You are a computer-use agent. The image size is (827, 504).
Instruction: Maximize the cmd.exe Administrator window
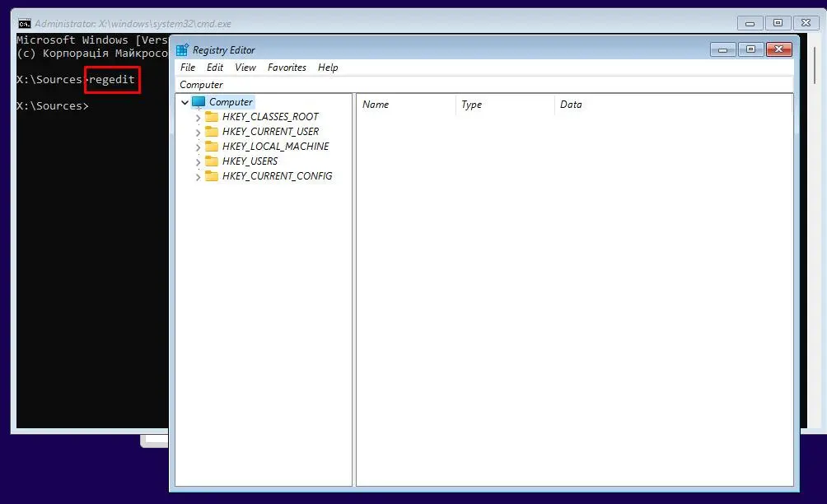pyautogui.click(x=778, y=23)
